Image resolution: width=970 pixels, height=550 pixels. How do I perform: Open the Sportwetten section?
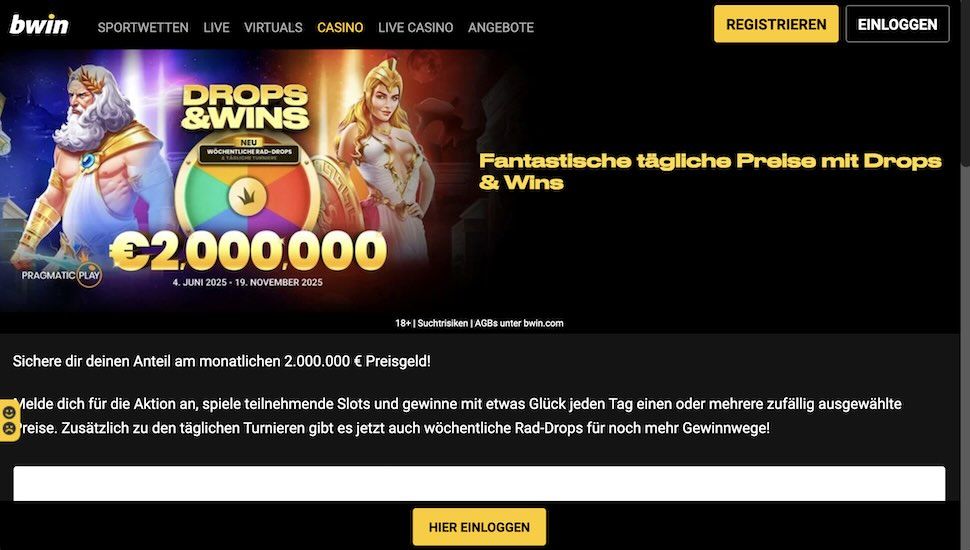143,27
